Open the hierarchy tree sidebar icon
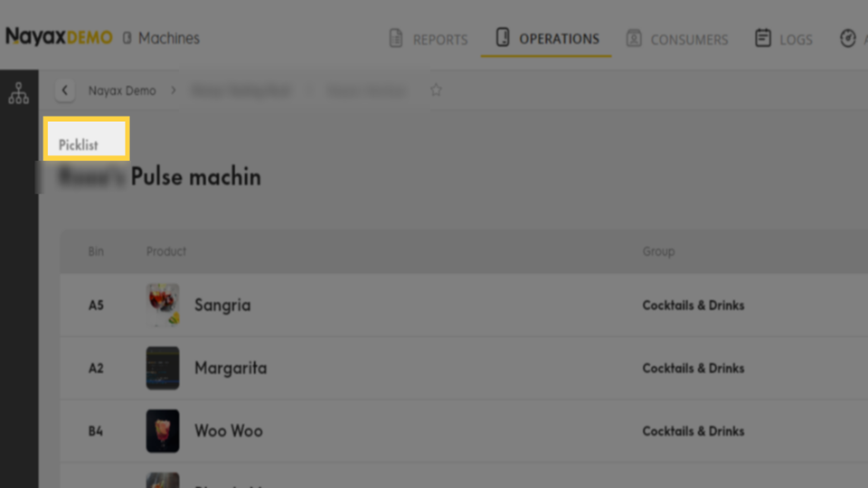The height and width of the screenshot is (488, 868). click(18, 93)
